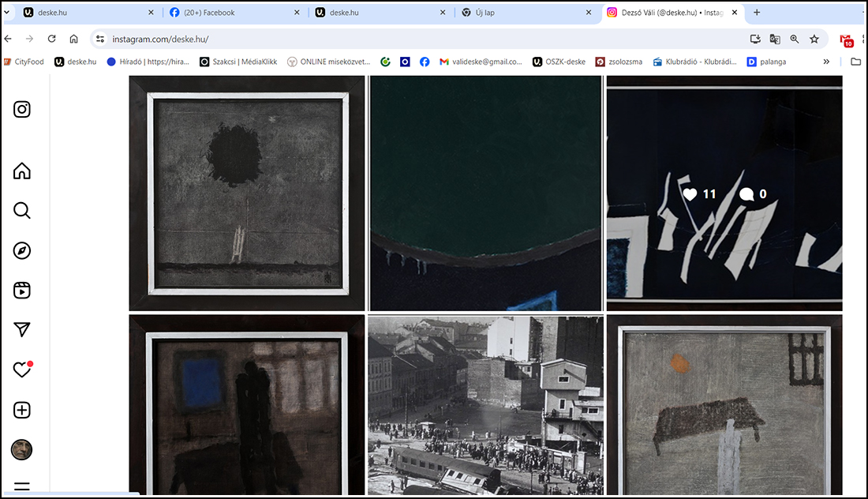Open Instagram logo in sidebar
Viewport: 868px width, 499px height.
coord(22,109)
